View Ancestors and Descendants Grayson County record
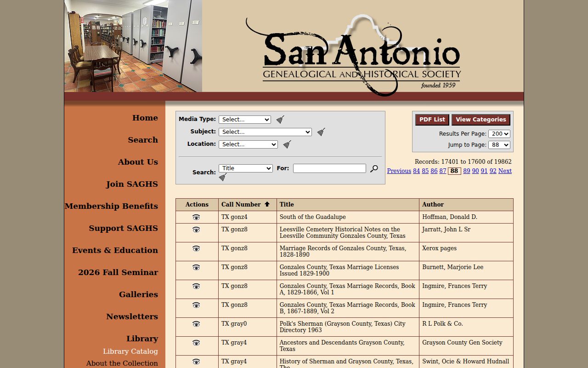The width and height of the screenshot is (588, 368). coord(196,343)
